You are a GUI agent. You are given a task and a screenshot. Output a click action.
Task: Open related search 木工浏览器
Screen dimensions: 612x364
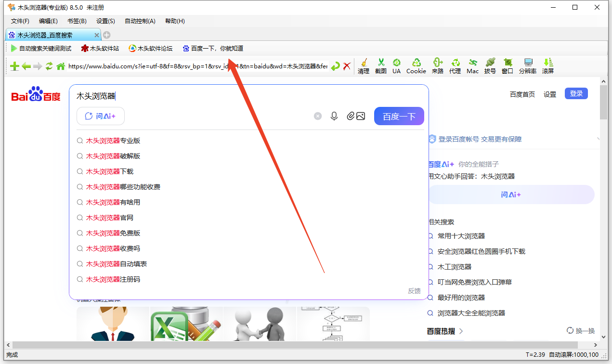click(x=455, y=267)
